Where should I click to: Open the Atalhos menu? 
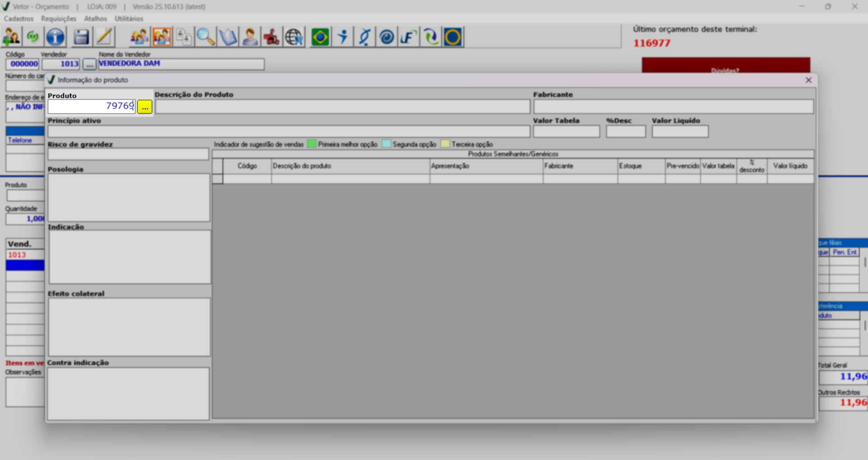(x=95, y=19)
